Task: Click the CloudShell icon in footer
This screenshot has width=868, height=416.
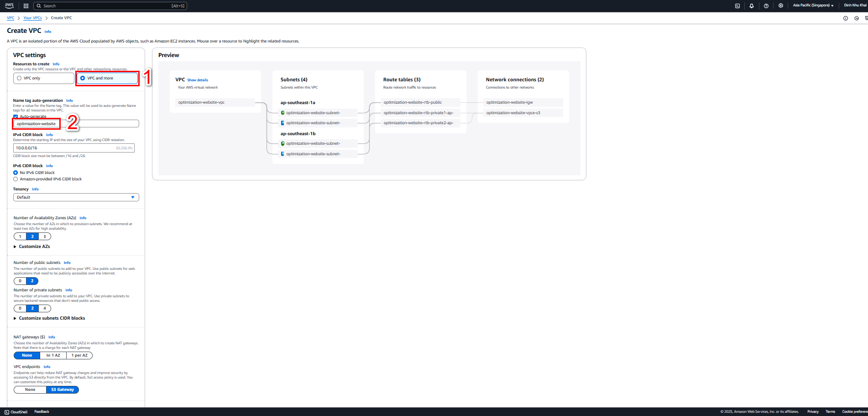Action: tap(7, 412)
